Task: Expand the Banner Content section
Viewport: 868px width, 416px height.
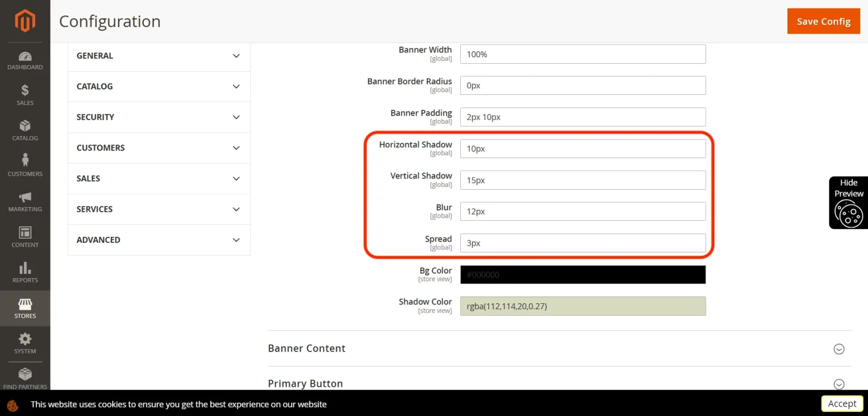Action: [x=560, y=349]
